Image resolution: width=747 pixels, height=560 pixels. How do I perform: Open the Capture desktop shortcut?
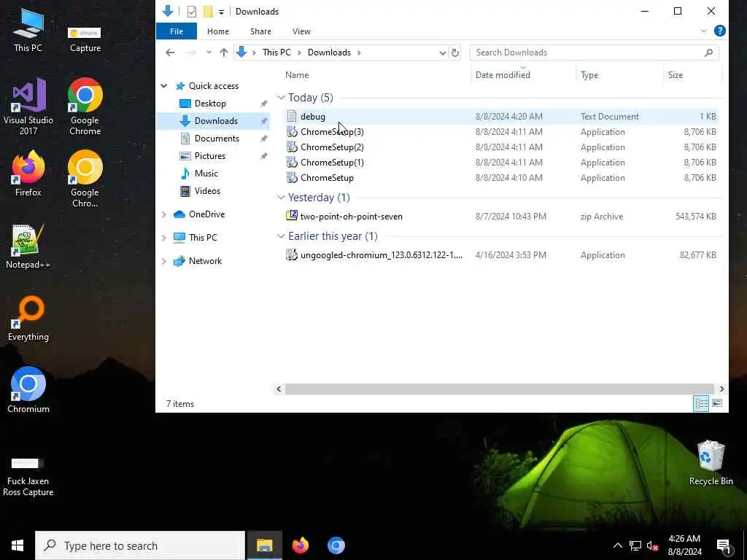click(85, 39)
